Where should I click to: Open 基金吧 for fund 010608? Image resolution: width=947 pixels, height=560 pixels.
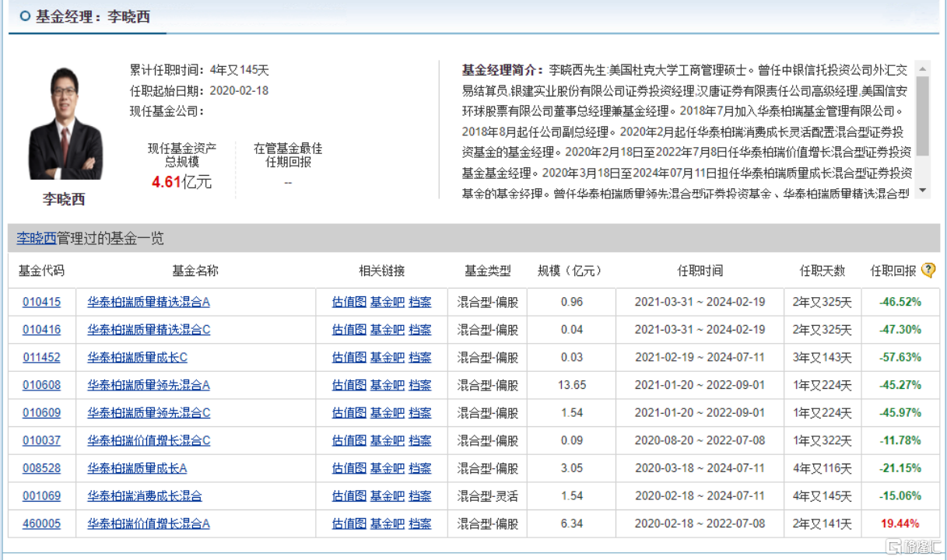tap(388, 385)
